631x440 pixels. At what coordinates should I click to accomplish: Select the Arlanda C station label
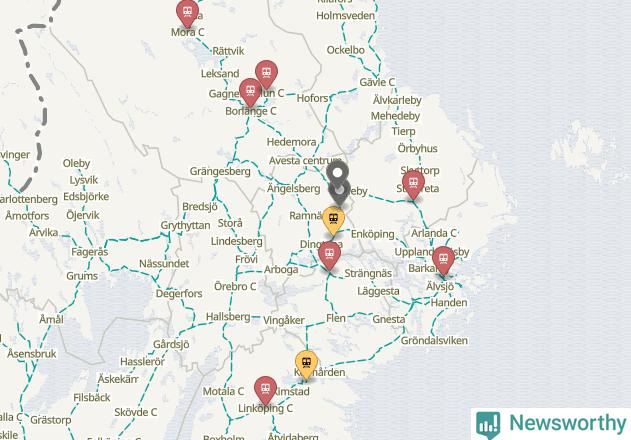[x=434, y=233]
